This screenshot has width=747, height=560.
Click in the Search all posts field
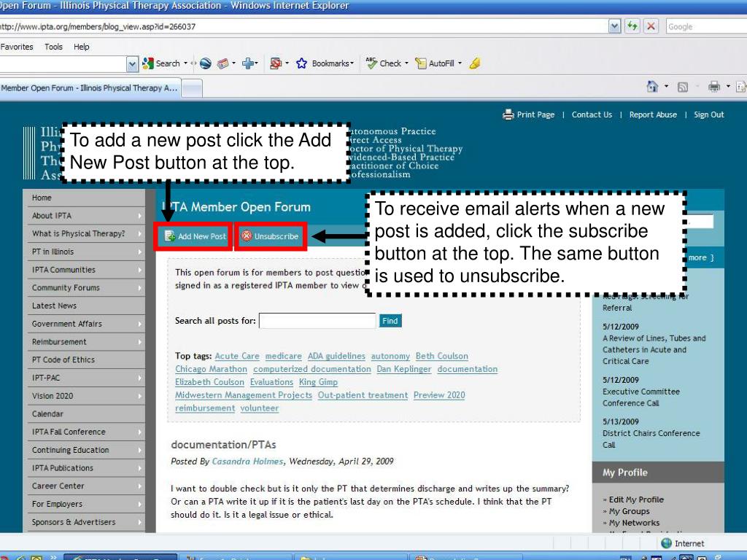[317, 321]
